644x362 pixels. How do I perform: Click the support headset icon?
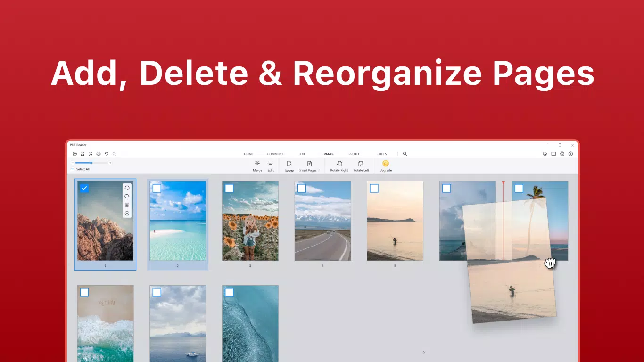562,154
